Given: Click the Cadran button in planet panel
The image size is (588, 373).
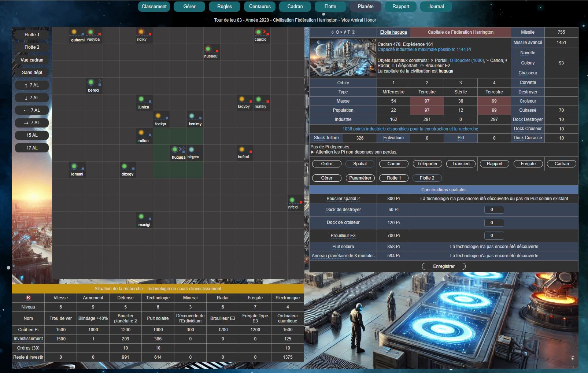Looking at the screenshot, I should (x=562, y=164).
